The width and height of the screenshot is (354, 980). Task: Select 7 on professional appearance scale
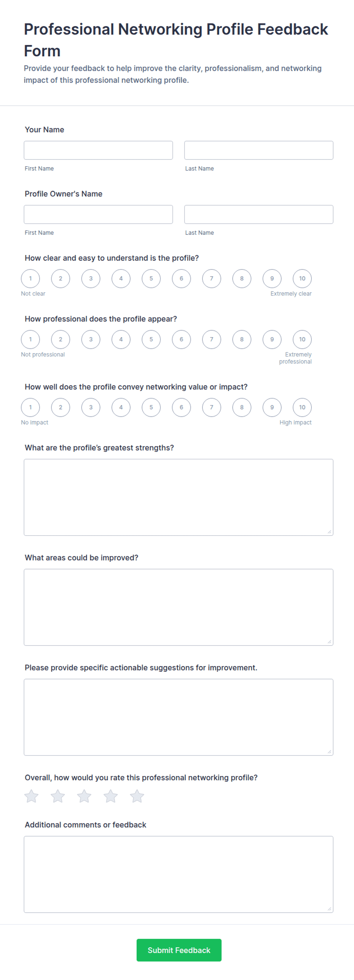(x=212, y=339)
